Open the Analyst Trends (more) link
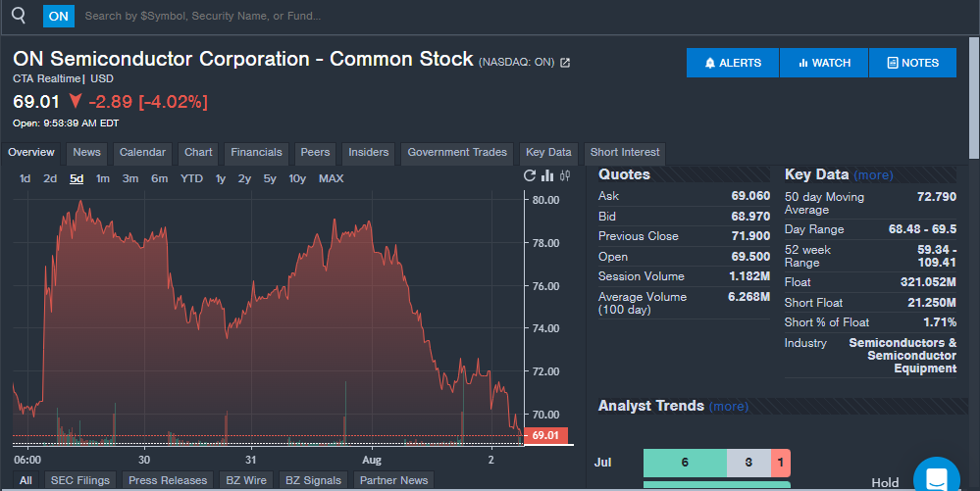Screen dimensions: 980x491 point(728,407)
